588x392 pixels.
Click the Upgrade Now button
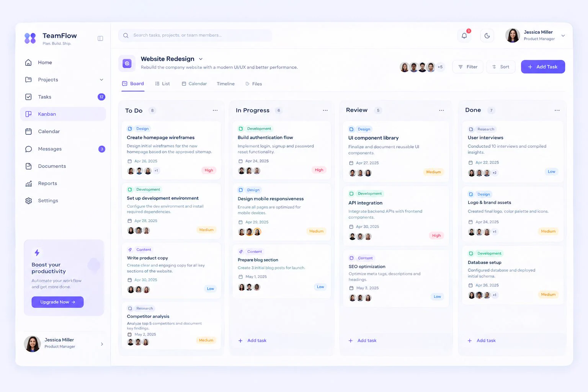[x=57, y=302]
